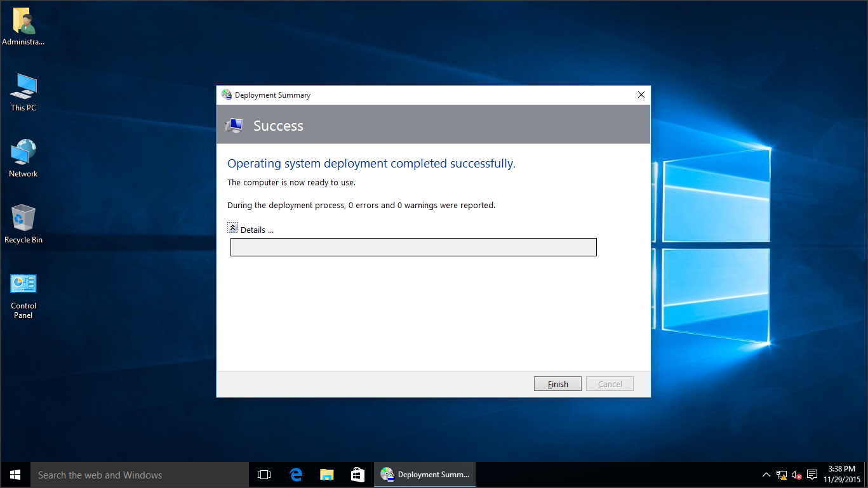868x488 pixels.
Task: Collapse the Details section chevron
Action: [x=233, y=228]
